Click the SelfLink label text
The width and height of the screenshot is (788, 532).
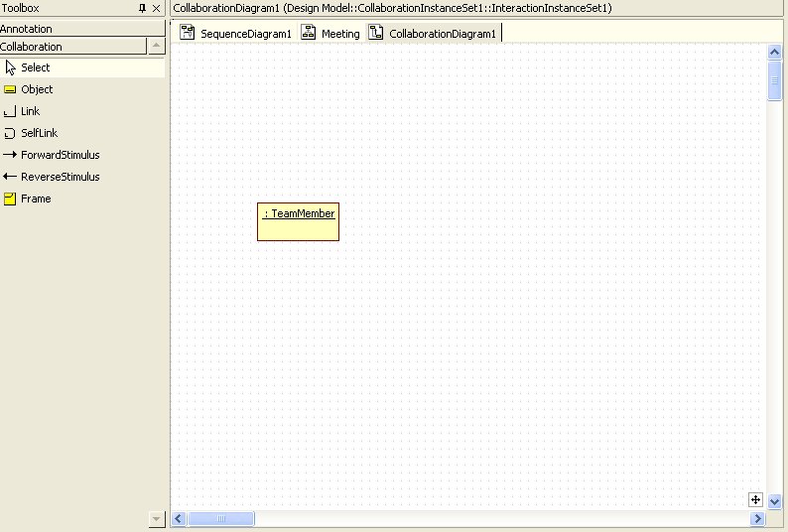point(39,133)
